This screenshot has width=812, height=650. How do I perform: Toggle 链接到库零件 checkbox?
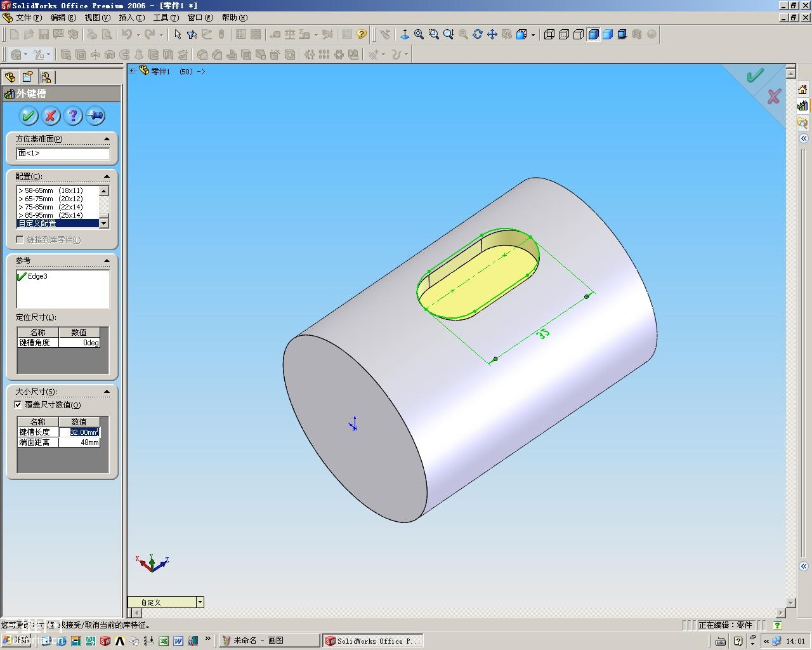pos(20,240)
